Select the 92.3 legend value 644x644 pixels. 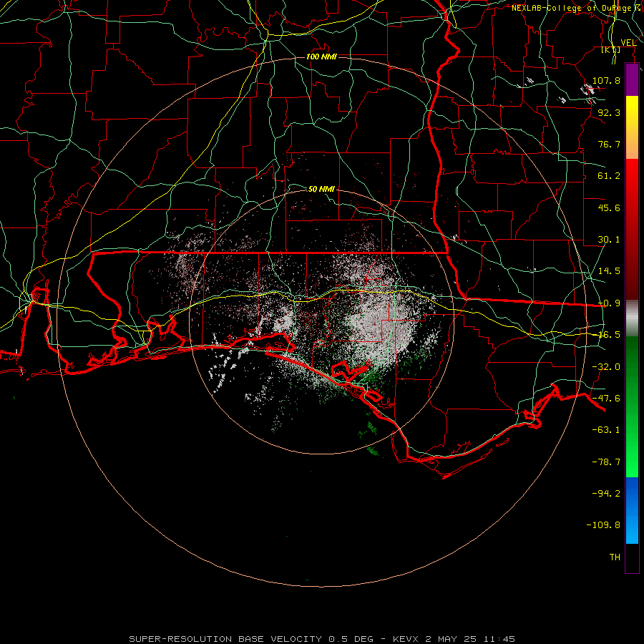coord(609,112)
